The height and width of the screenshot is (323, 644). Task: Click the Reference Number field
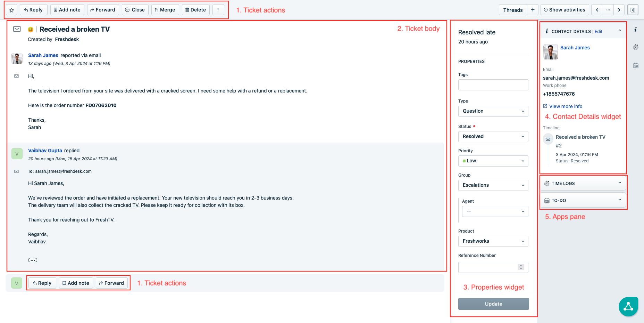tap(493, 267)
